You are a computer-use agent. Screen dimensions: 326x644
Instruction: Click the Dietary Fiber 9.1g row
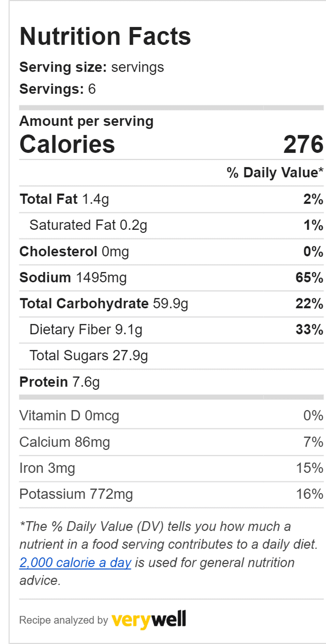pyautogui.click(x=171, y=330)
